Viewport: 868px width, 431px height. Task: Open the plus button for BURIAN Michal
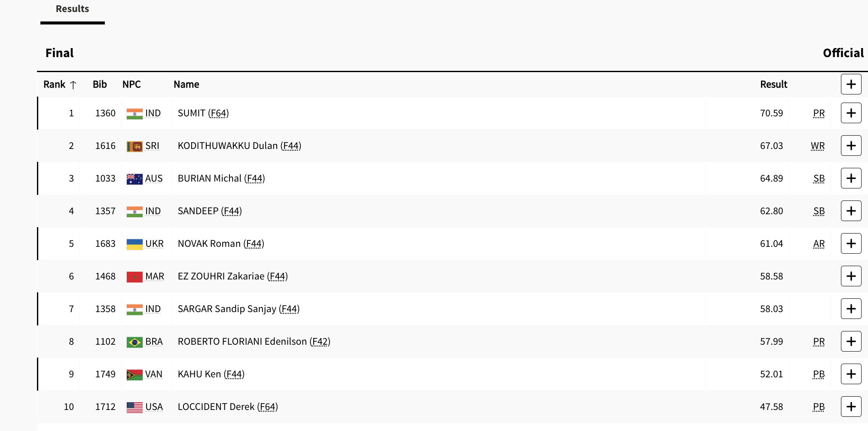click(x=851, y=178)
